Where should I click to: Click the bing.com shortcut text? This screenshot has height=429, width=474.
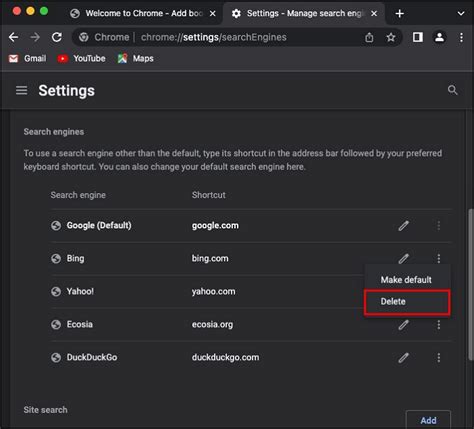pos(210,258)
